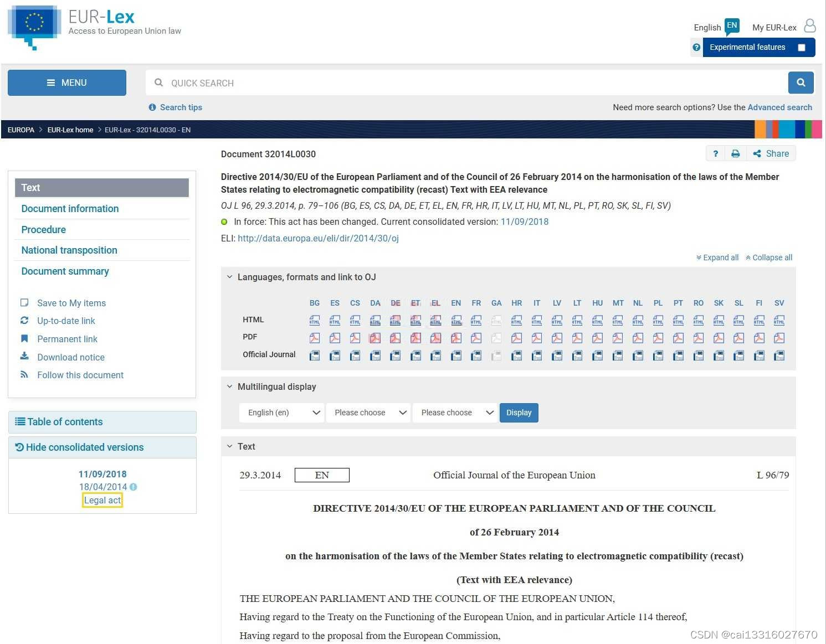Click the My EUR-Lex user profile icon
Viewport: 826px width, 644px height.
pyautogui.click(x=810, y=26)
